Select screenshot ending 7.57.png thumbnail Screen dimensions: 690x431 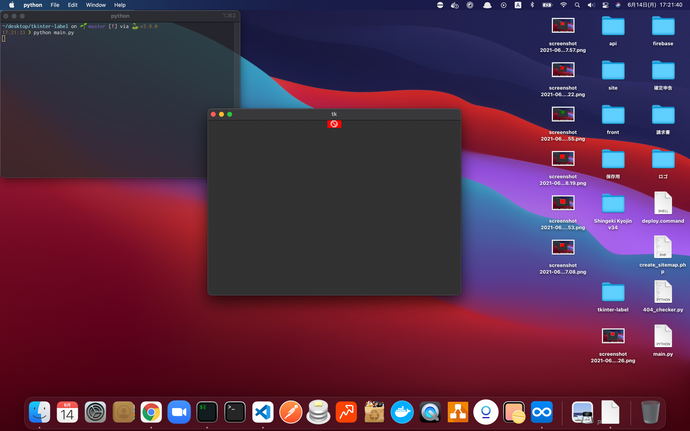click(x=563, y=26)
